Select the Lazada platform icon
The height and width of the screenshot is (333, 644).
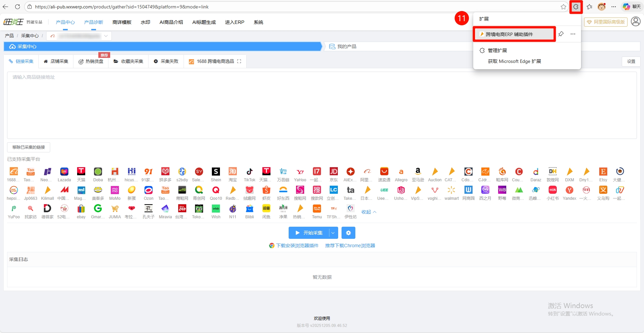pyautogui.click(x=64, y=172)
